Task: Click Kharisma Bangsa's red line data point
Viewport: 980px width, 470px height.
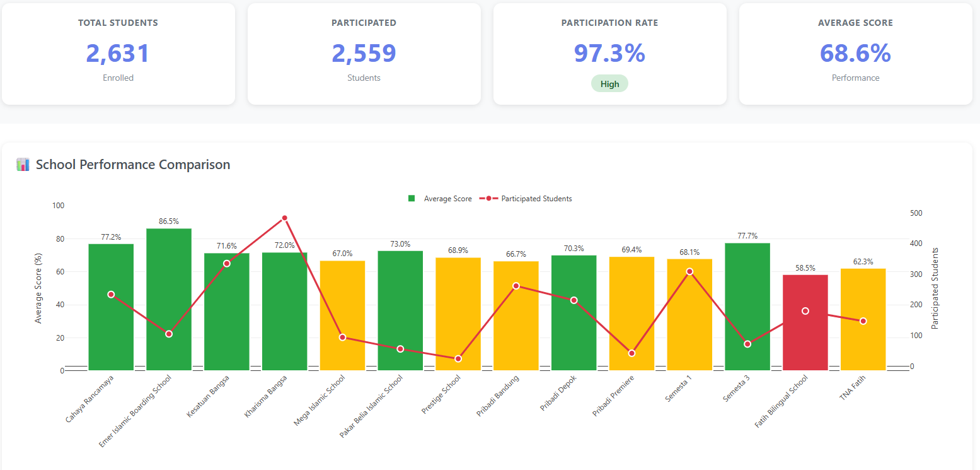Action: [285, 216]
